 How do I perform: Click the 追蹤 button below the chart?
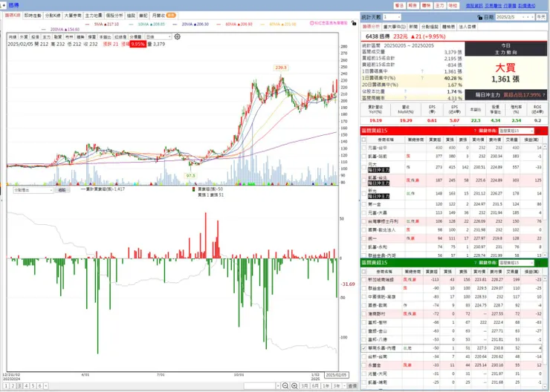pyautogui.click(x=62, y=190)
